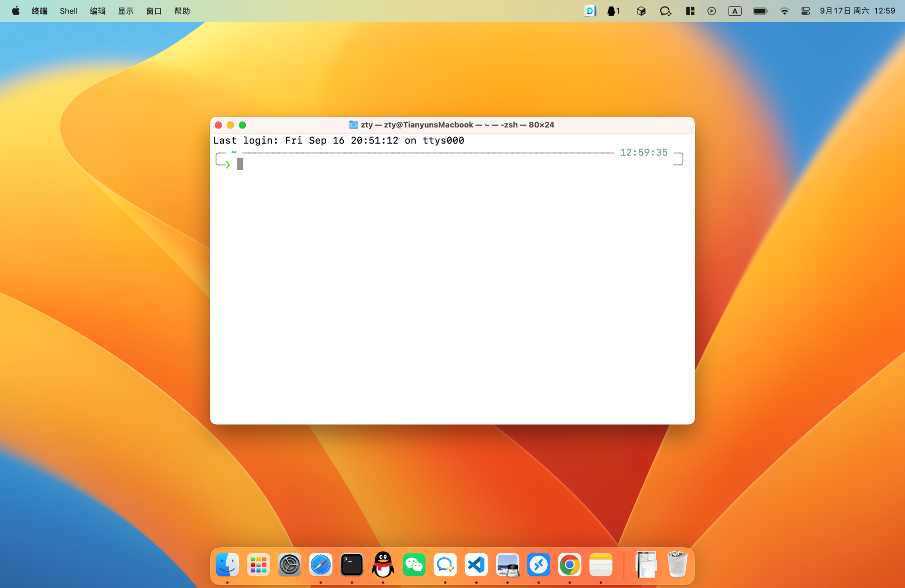Image resolution: width=905 pixels, height=588 pixels.
Task: Open the Trash in the Dock
Action: click(x=677, y=564)
